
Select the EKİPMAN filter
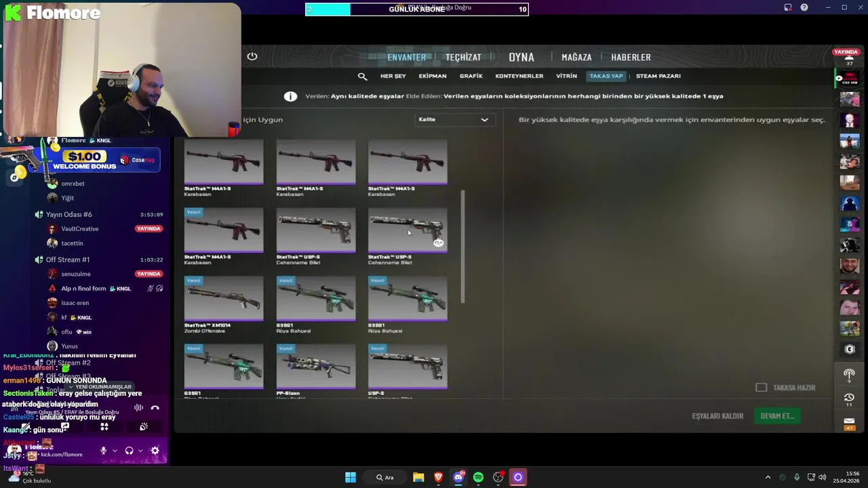[433, 76]
